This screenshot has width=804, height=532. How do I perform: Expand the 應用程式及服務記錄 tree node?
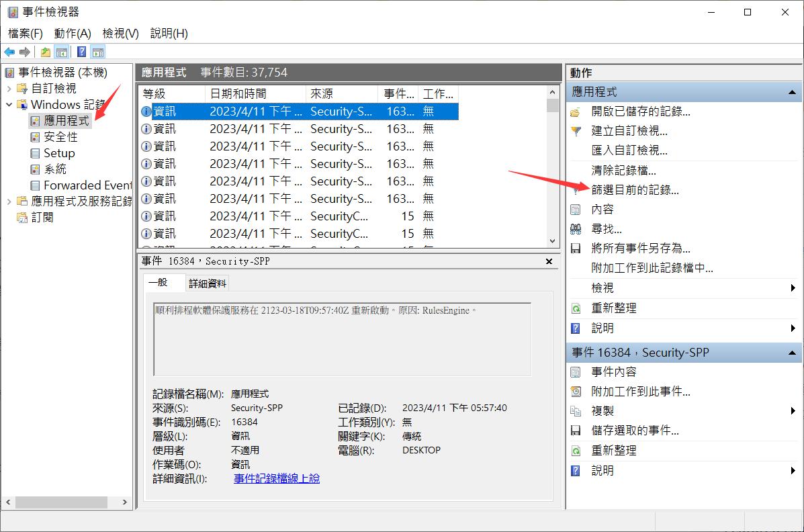(x=9, y=202)
